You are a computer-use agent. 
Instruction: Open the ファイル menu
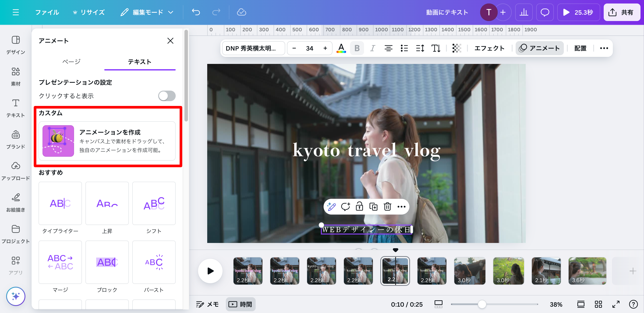pos(47,12)
